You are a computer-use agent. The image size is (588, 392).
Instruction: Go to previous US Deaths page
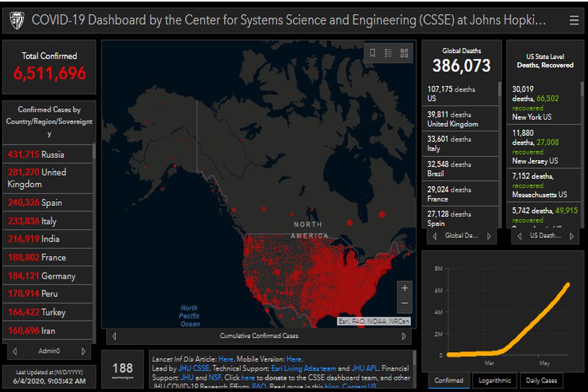519,236
